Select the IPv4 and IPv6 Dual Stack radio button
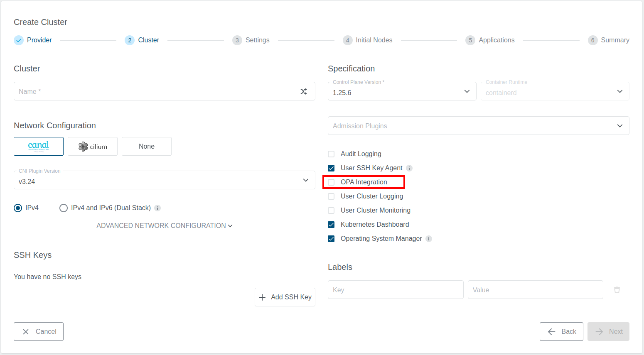Screen dimensions: 644x355 [x=63, y=208]
